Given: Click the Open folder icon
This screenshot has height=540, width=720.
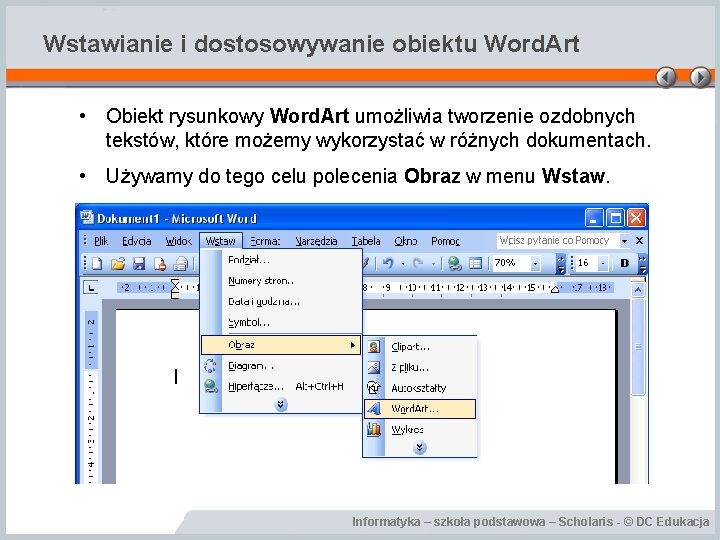Looking at the screenshot, I should (118, 264).
